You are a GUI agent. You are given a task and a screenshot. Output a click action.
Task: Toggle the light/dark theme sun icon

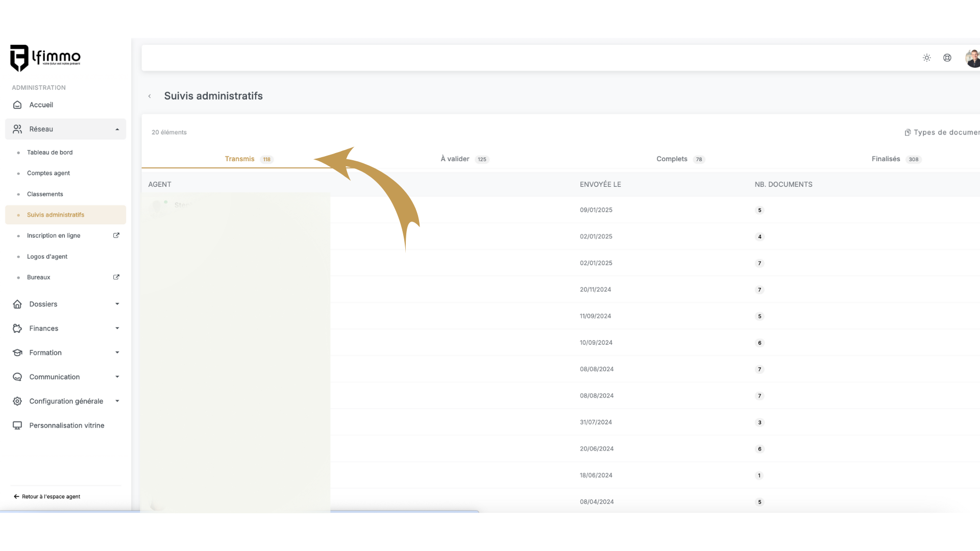click(926, 58)
